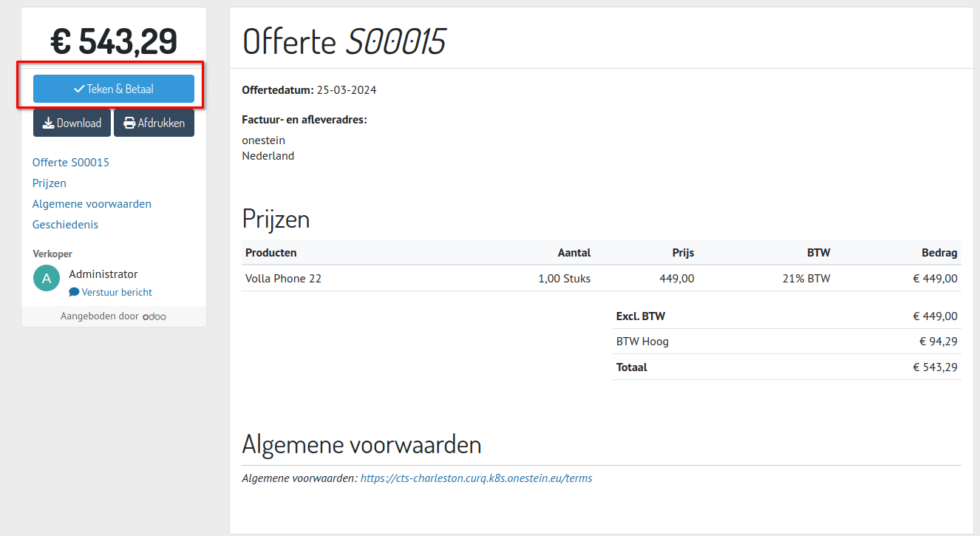Click the BTW Hoog label in the totals
This screenshot has height=536, width=980.
tap(642, 342)
